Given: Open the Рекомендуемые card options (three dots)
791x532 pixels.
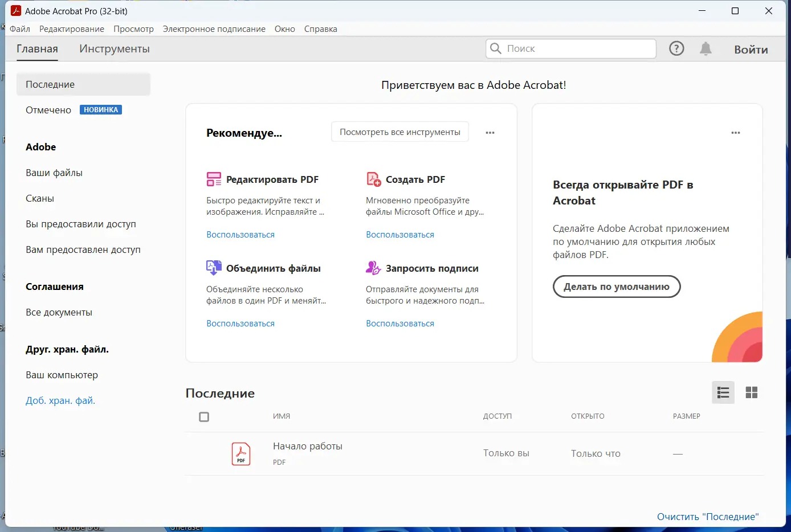Looking at the screenshot, I should tap(490, 133).
